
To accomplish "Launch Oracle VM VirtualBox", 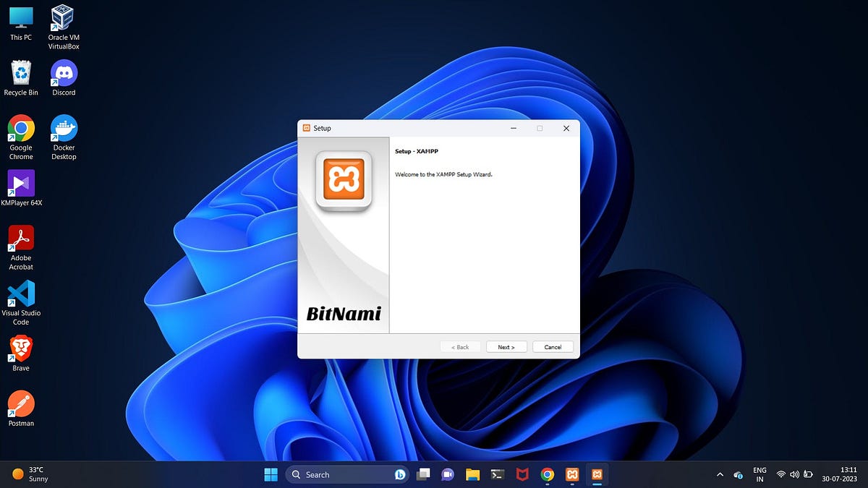I will coord(62,18).
